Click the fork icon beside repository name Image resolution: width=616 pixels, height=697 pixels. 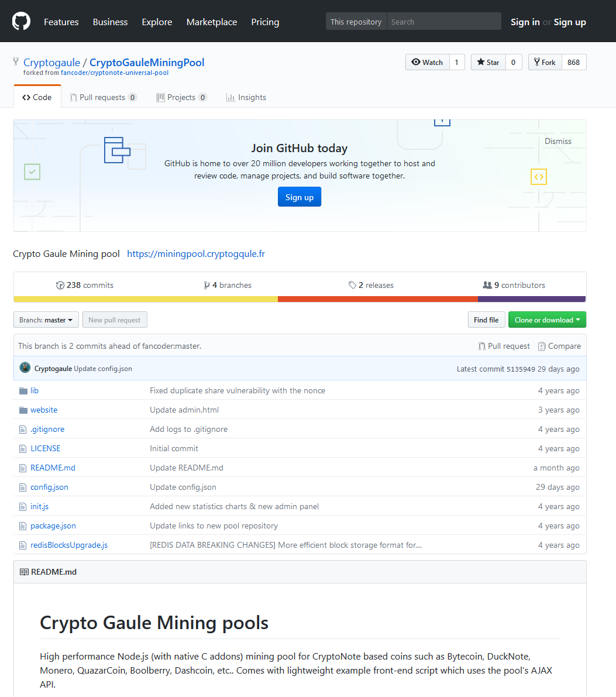coord(16,61)
